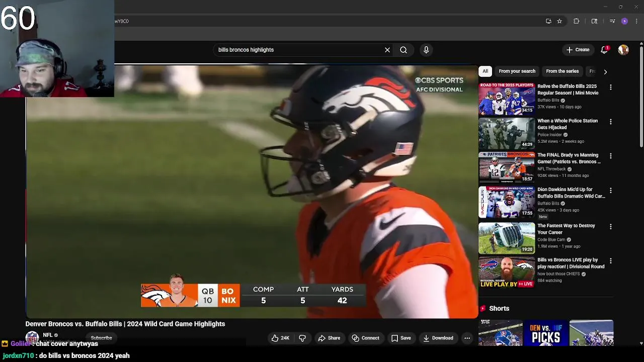Image resolution: width=644 pixels, height=362 pixels.
Task: Click the Create button
Action: pyautogui.click(x=578, y=50)
